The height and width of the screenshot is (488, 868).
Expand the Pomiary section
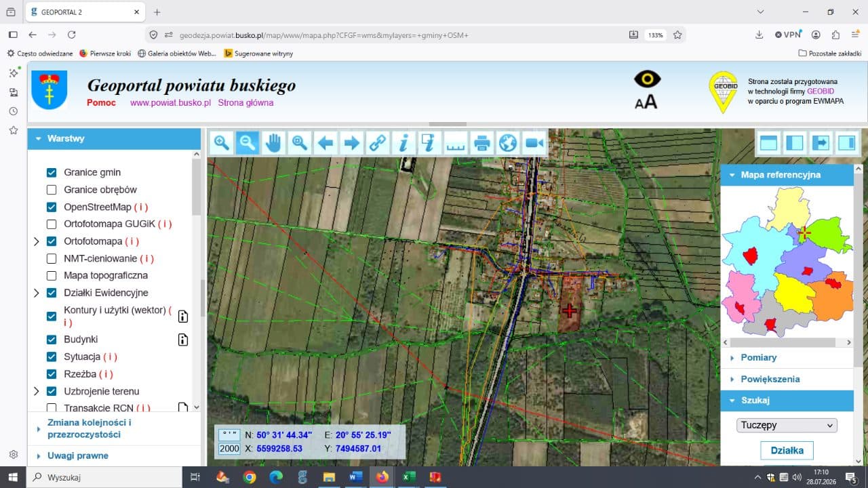[x=787, y=357]
